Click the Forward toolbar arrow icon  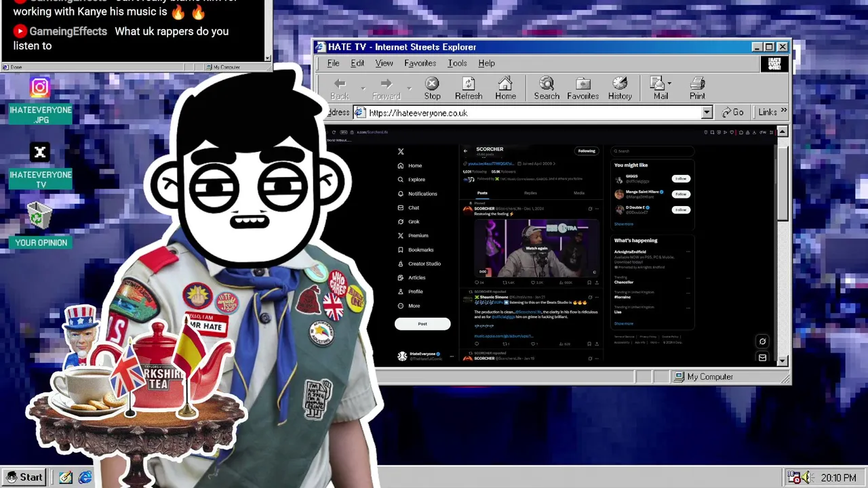386,83
